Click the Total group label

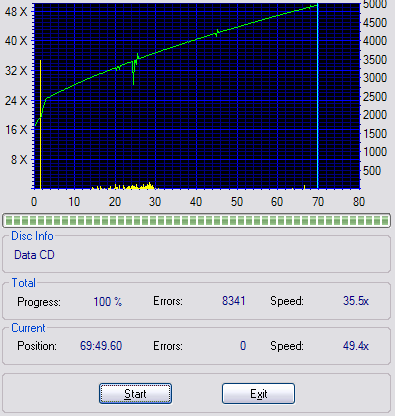tap(24, 283)
